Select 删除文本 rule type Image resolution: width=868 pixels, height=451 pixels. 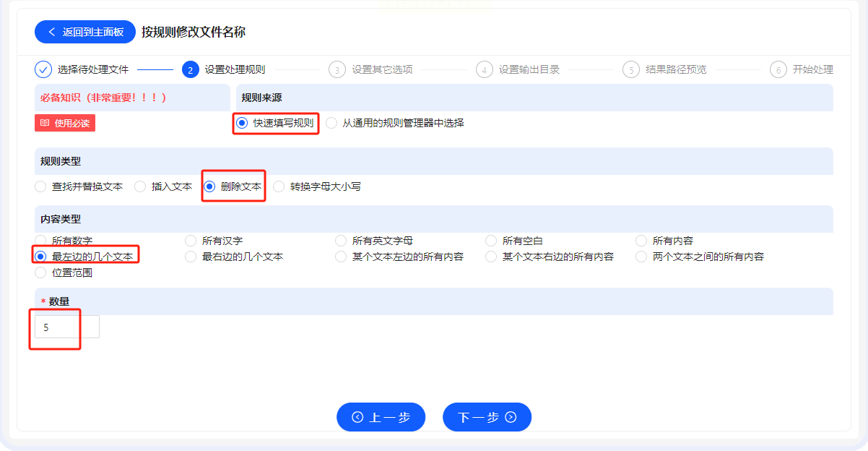point(233,186)
